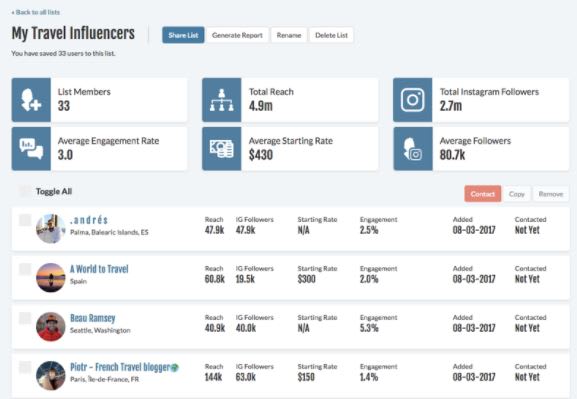
Task: Click the red Contact button
Action: click(482, 194)
